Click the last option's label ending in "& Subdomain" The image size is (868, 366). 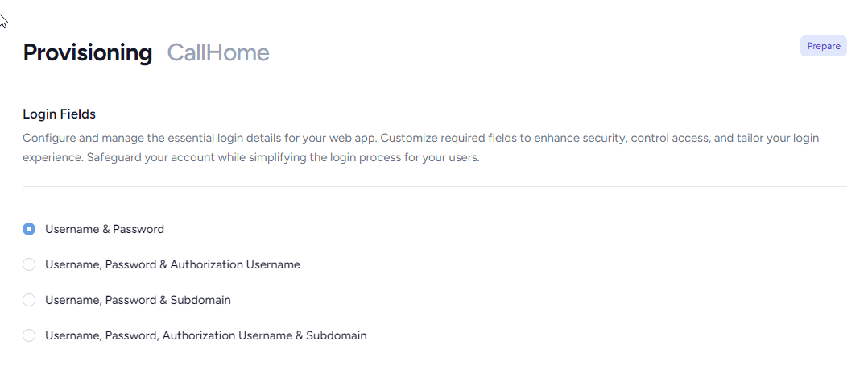pyautogui.click(x=206, y=335)
